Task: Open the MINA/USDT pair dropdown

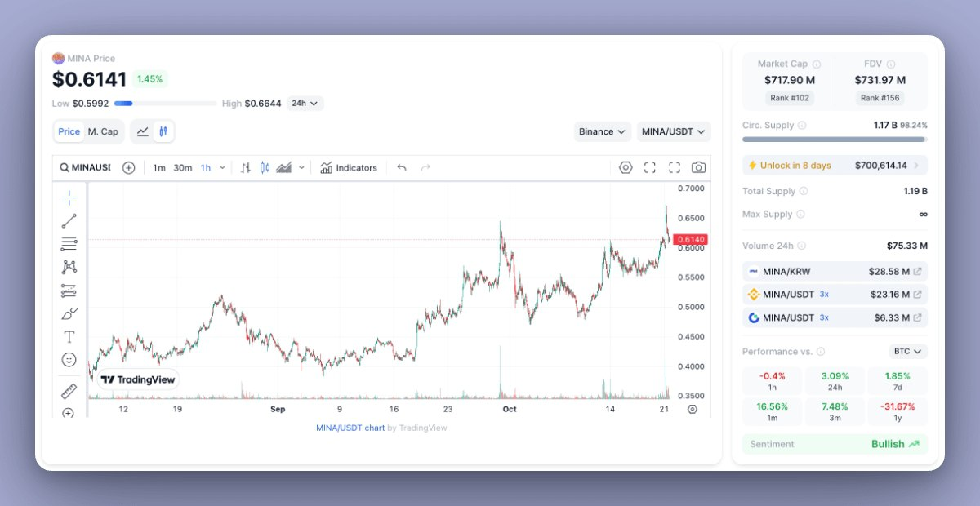Action: 673,131
